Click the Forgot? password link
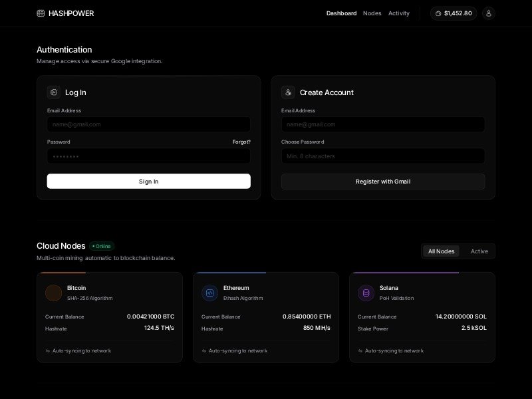 click(x=241, y=142)
